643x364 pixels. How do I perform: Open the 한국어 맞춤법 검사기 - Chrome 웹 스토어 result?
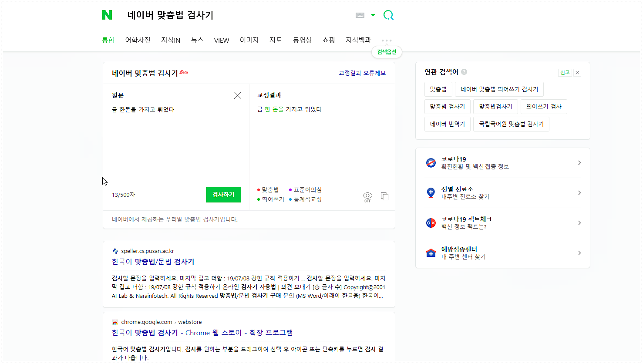click(202, 333)
